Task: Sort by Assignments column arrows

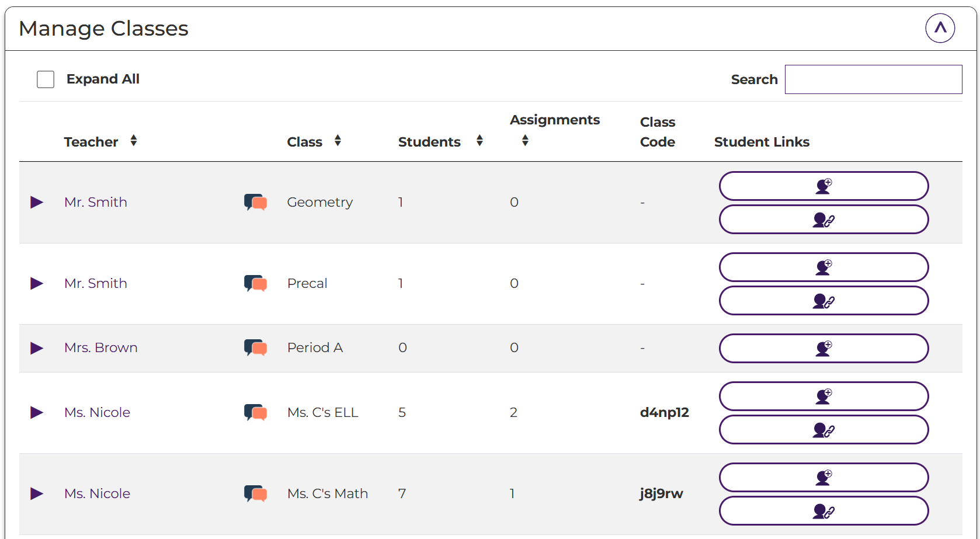Action: coord(525,141)
